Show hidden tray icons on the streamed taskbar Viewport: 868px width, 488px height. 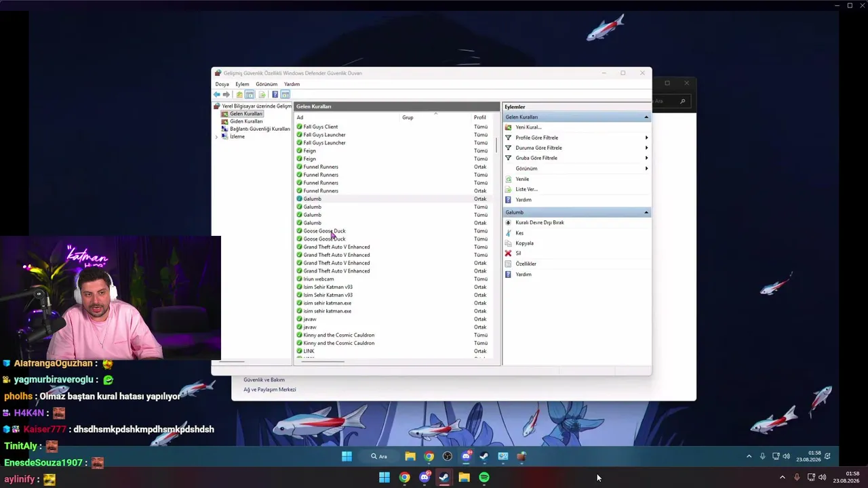pyautogui.click(x=749, y=456)
